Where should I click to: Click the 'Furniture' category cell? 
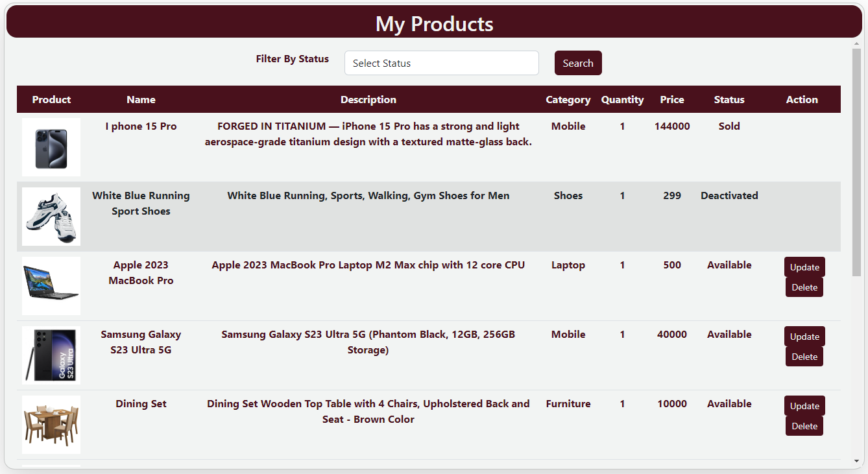pyautogui.click(x=568, y=403)
